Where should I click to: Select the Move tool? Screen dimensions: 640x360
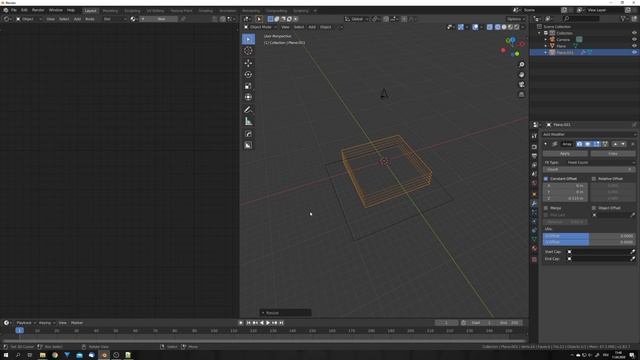coord(248,63)
